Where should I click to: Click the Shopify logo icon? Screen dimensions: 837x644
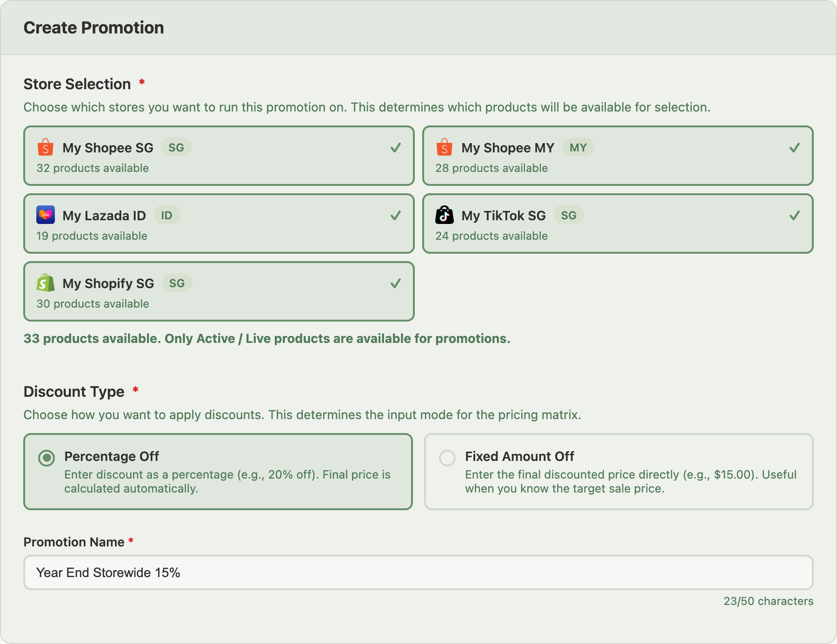pos(46,283)
